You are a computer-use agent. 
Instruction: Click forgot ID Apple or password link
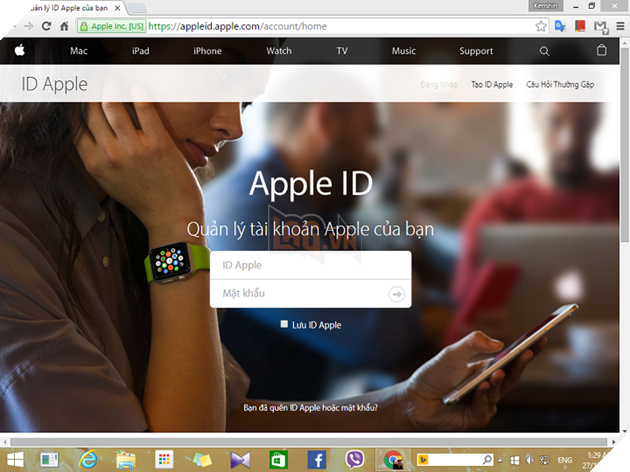coord(311,408)
